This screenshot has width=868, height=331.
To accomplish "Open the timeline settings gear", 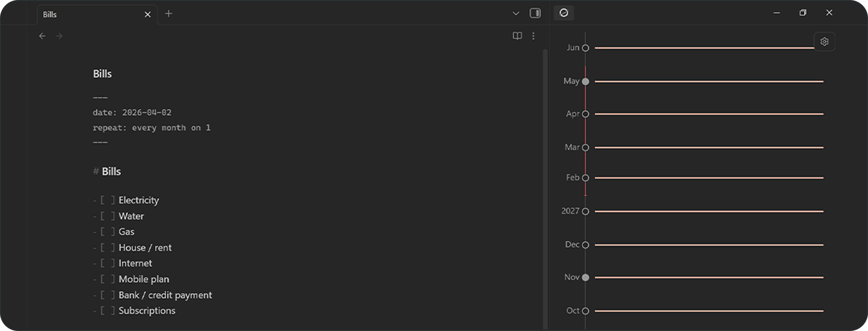I will [824, 41].
